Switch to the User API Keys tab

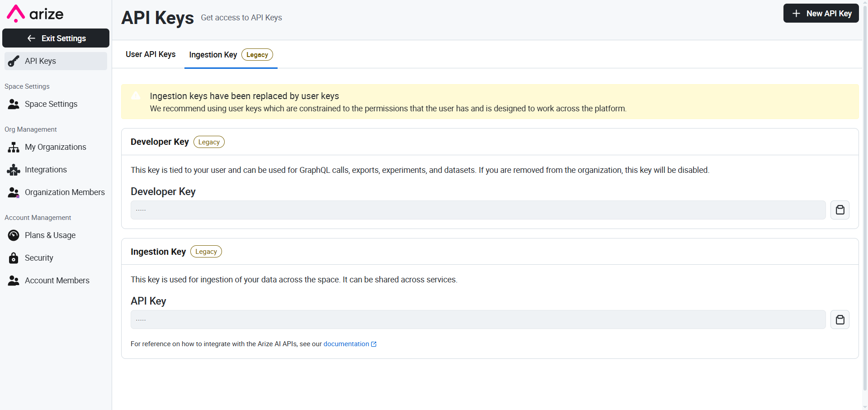point(151,54)
